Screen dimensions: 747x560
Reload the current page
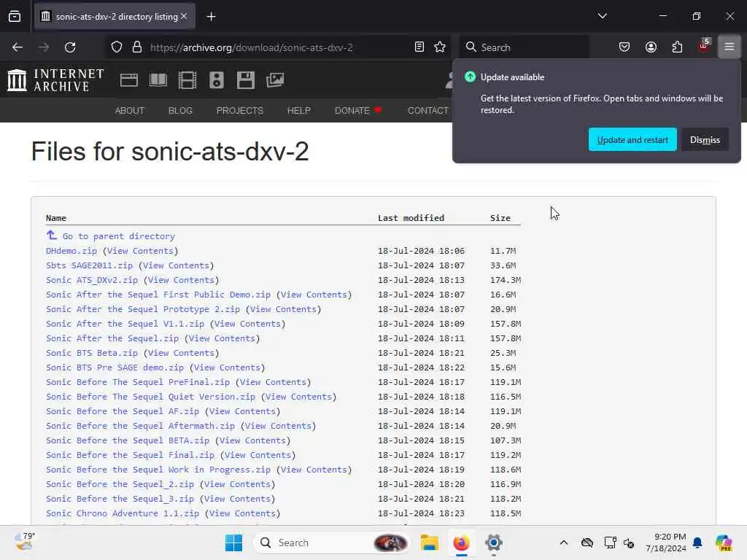70,47
